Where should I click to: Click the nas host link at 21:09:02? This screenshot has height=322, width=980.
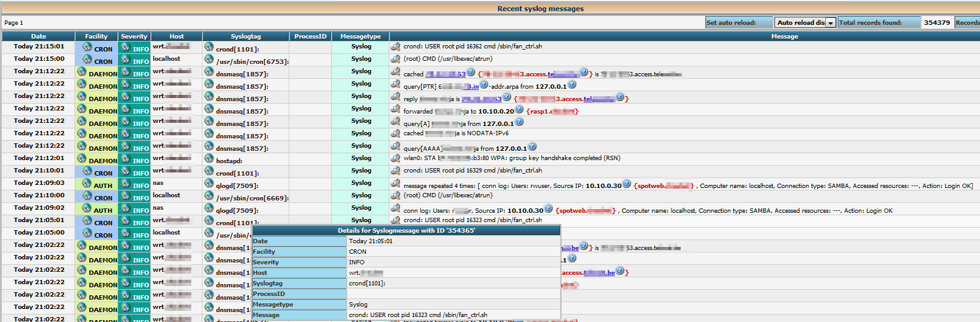coord(158,208)
